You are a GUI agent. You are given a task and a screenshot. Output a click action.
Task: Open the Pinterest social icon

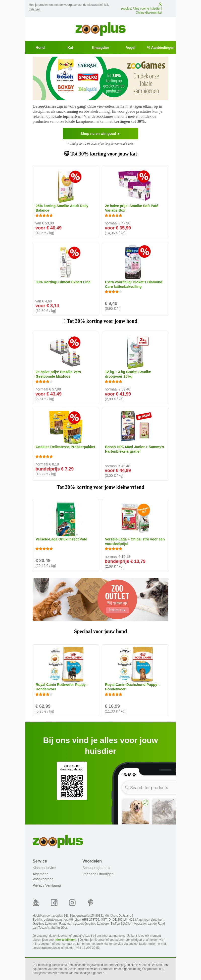tap(90, 903)
